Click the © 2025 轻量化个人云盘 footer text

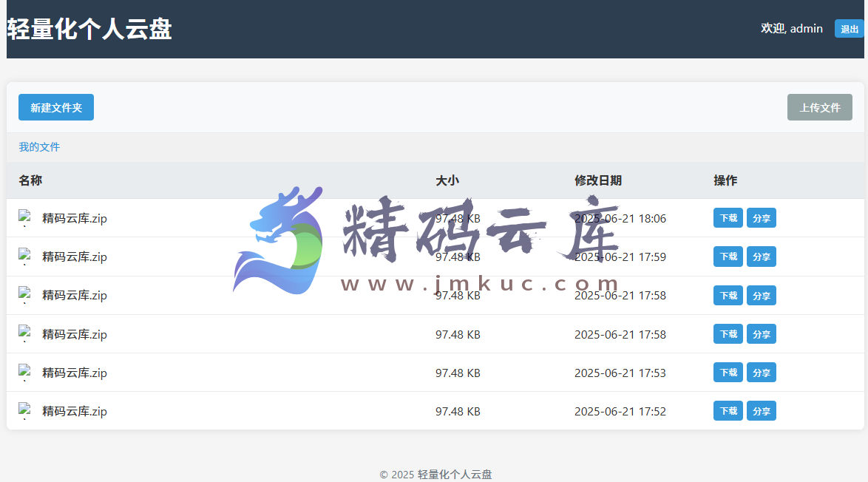[x=435, y=475]
